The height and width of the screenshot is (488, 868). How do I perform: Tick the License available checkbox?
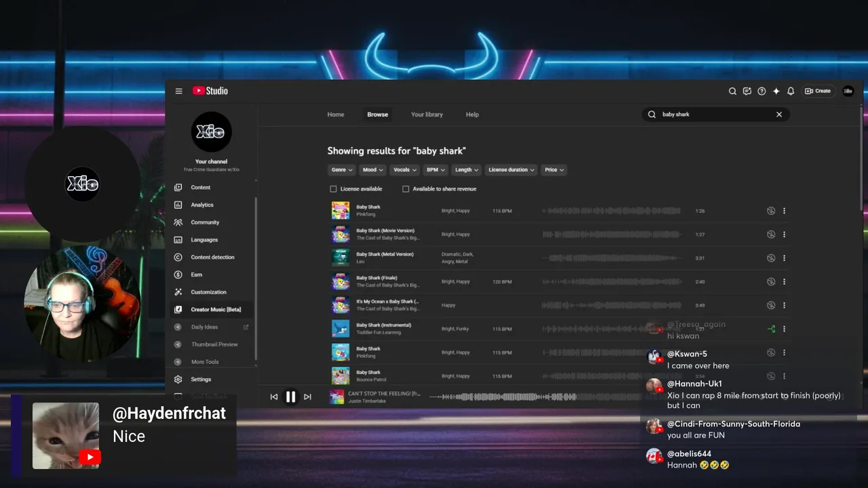pyautogui.click(x=333, y=189)
